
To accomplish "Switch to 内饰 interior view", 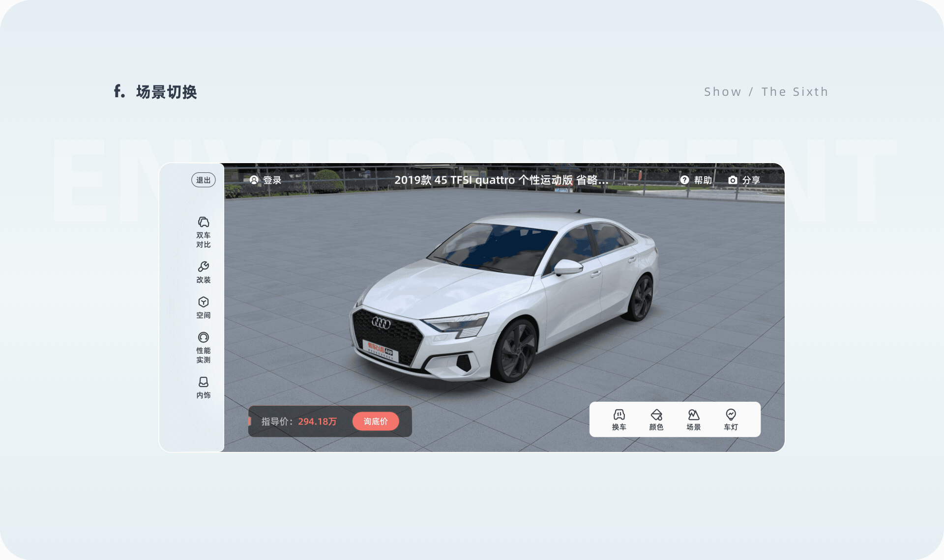I will (x=203, y=388).
